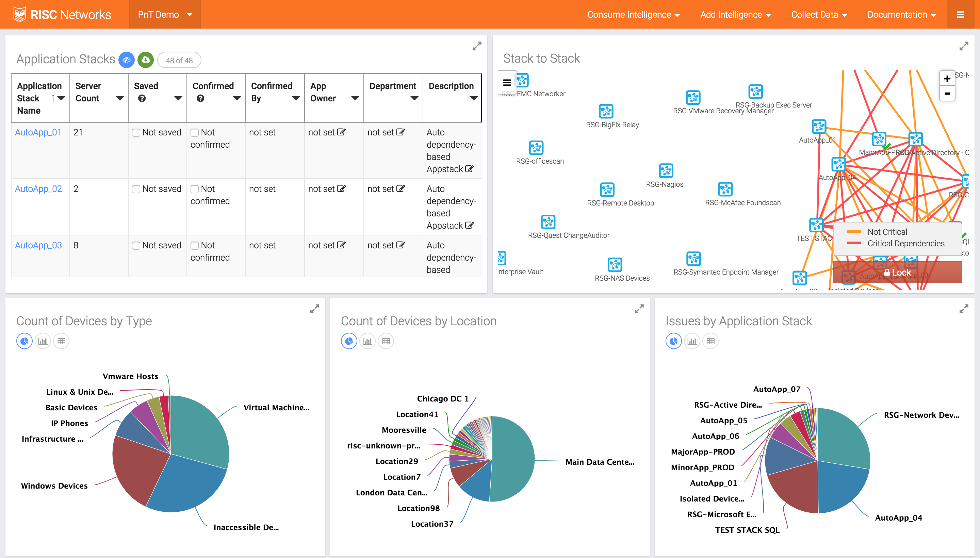Switch Count of Devices by Type to bar chart
Image resolution: width=980 pixels, height=558 pixels.
[43, 341]
